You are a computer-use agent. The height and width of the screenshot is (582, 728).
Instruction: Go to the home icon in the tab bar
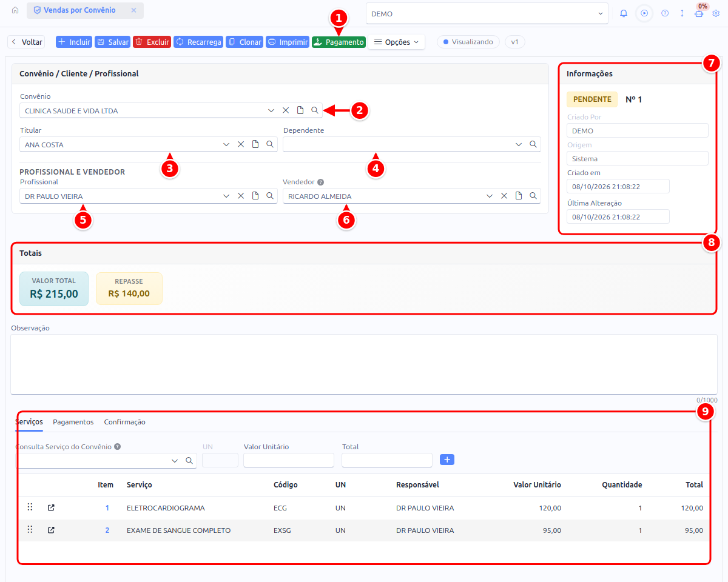pyautogui.click(x=15, y=10)
